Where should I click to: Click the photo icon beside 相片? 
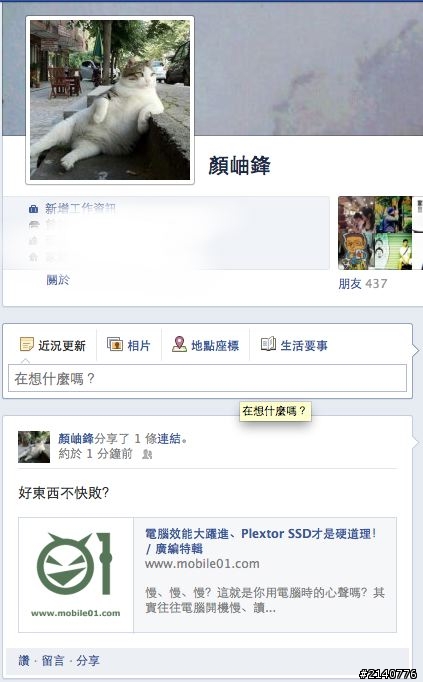click(115, 344)
